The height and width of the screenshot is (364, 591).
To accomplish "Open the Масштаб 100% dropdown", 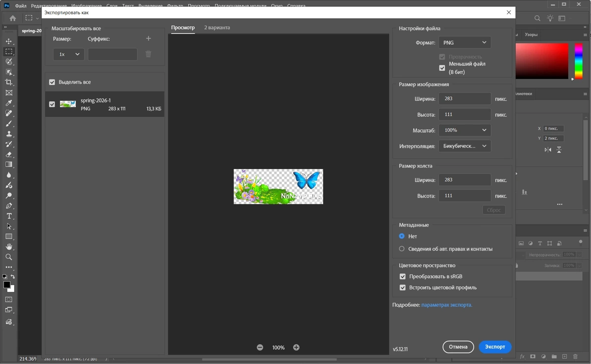I will [464, 130].
